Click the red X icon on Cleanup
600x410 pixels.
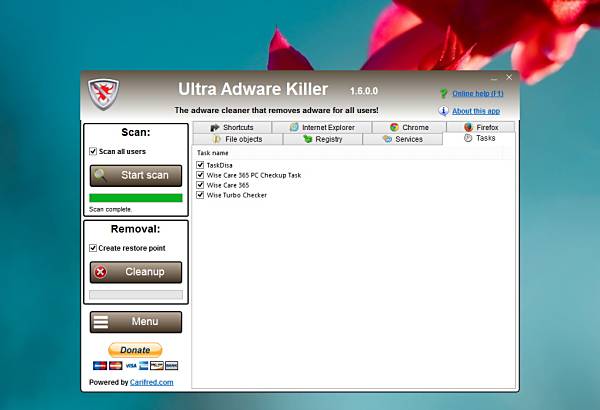(100, 272)
